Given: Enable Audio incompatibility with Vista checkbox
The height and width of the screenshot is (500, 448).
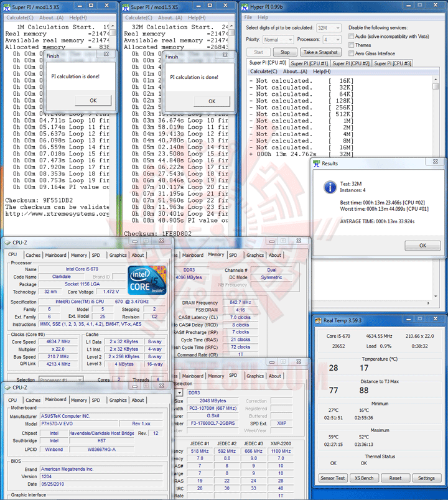Looking at the screenshot, I should [352, 36].
